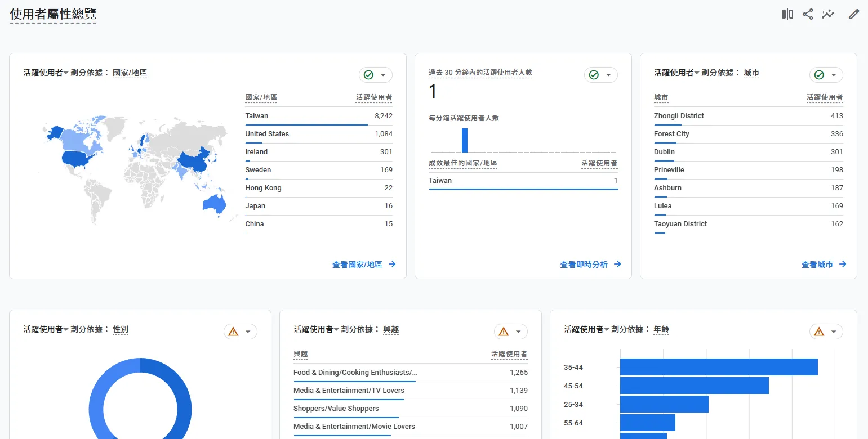Select the United States row
868x439 pixels.
click(x=319, y=134)
